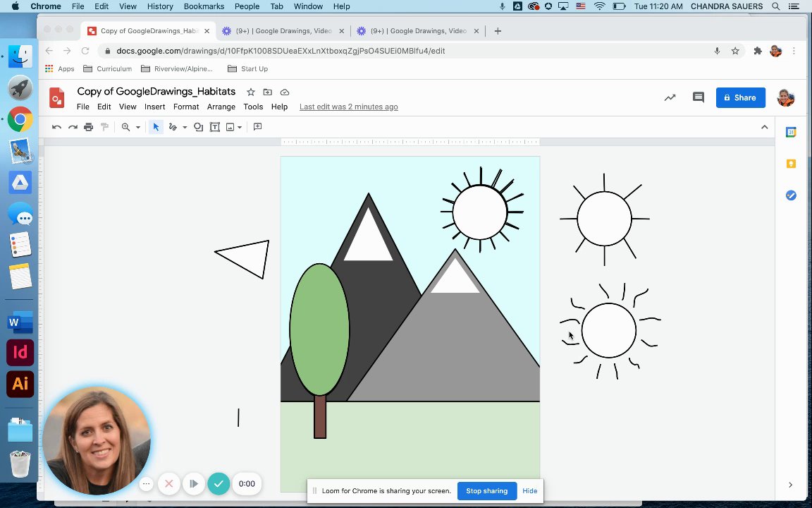This screenshot has height=508, width=812.
Task: Open Microsoft Word from the Dock
Action: (x=20, y=322)
